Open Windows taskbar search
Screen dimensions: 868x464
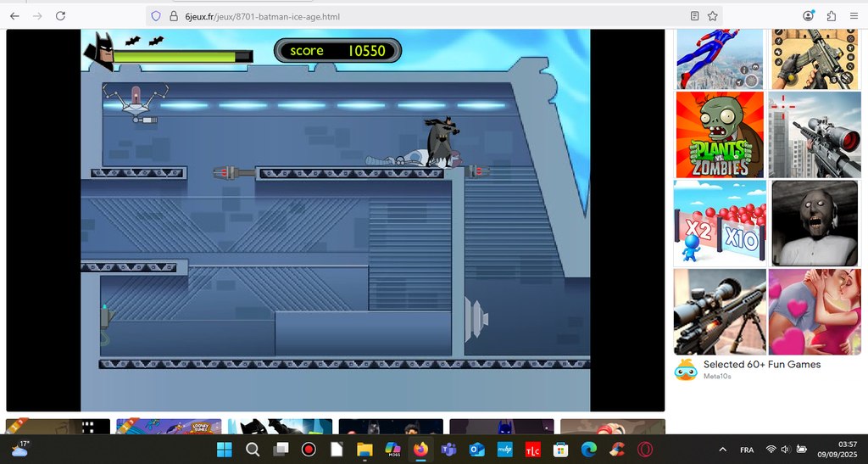pyautogui.click(x=253, y=449)
